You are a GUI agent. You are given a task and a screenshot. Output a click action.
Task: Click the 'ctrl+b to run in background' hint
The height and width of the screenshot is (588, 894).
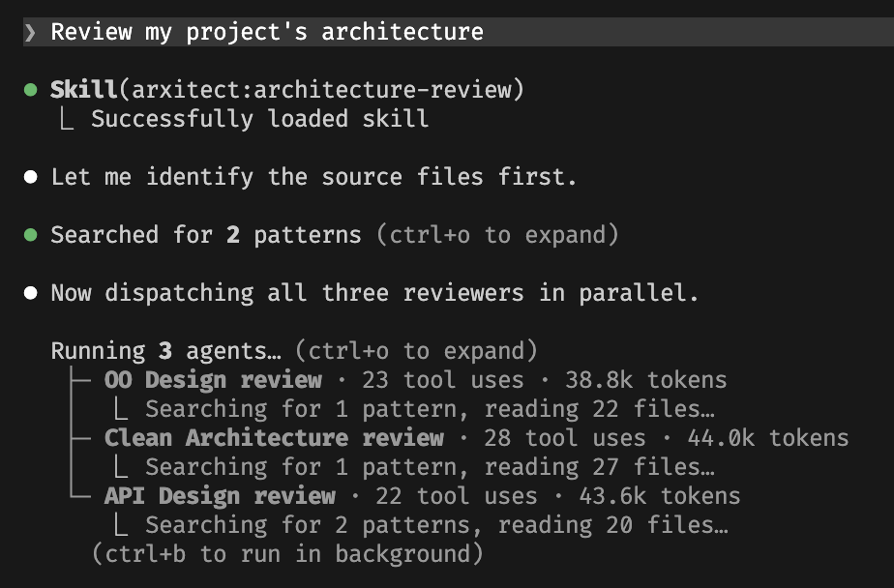pyautogui.click(x=287, y=554)
